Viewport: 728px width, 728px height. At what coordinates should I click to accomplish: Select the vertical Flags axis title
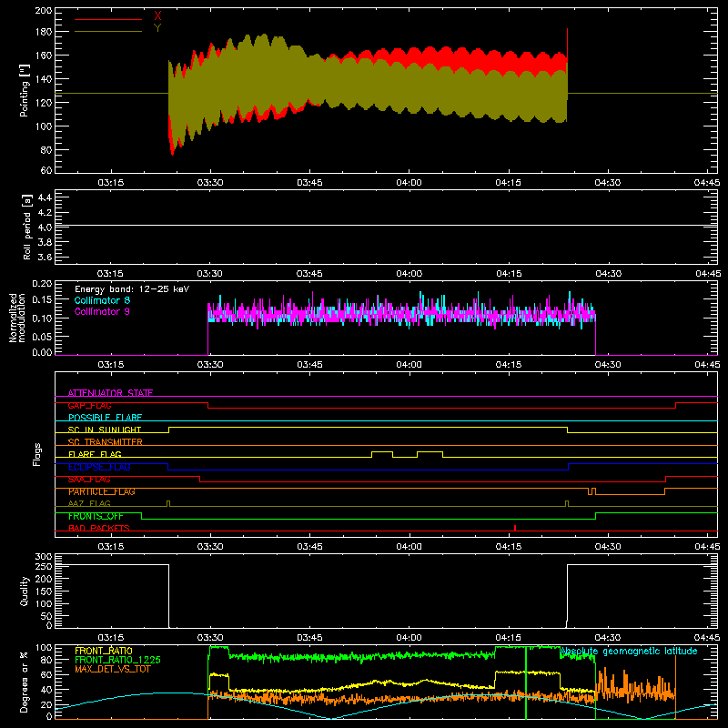click(x=37, y=454)
